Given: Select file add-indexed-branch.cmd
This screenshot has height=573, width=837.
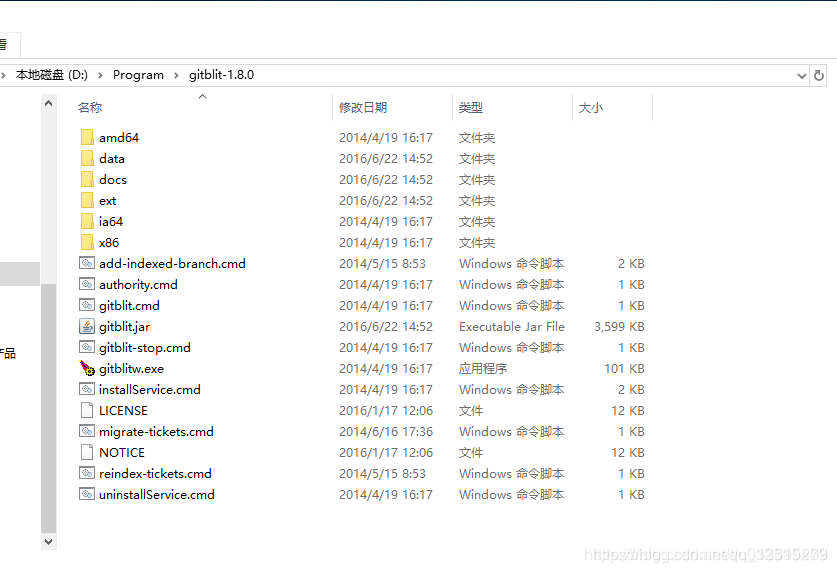Looking at the screenshot, I should [x=172, y=263].
